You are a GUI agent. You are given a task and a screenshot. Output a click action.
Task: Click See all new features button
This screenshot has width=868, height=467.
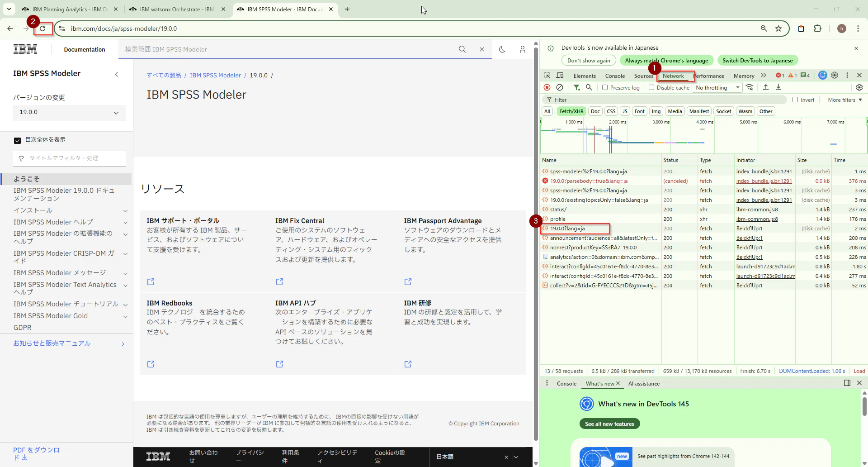coord(609,424)
